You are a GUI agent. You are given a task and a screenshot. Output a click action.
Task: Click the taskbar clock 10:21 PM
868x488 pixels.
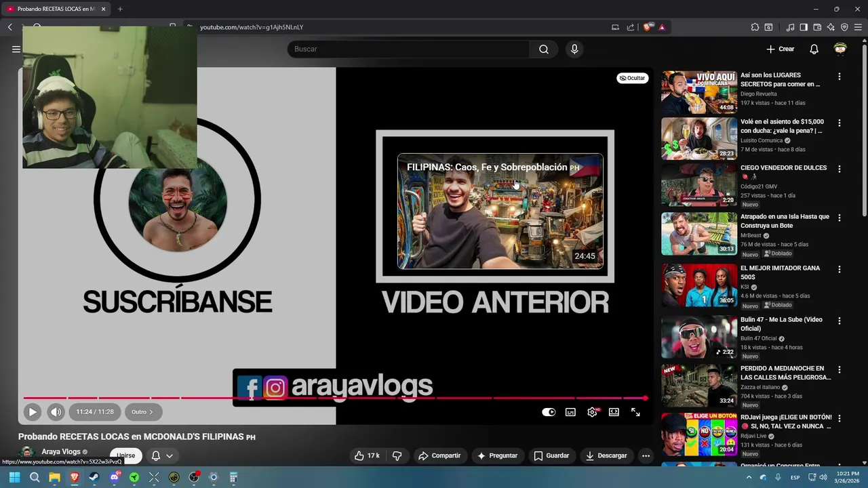coord(847,477)
